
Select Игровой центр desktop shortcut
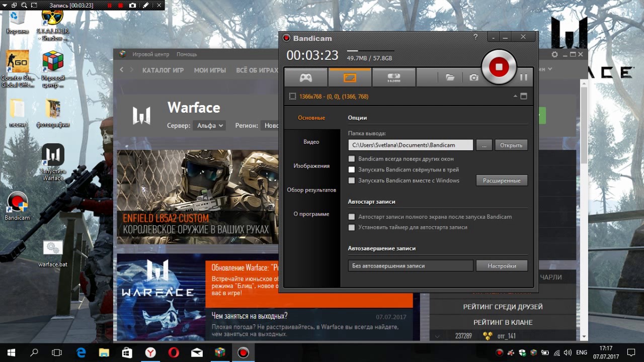click(x=53, y=69)
